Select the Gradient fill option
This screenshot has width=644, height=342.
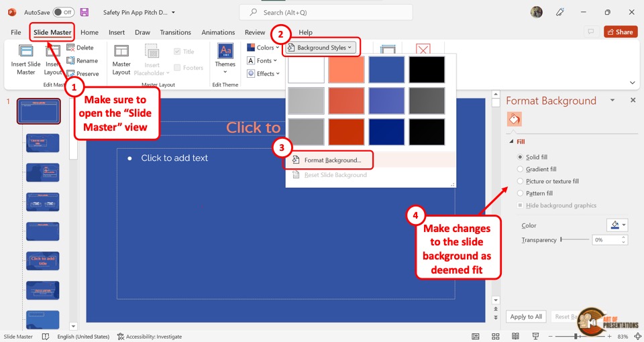(520, 169)
